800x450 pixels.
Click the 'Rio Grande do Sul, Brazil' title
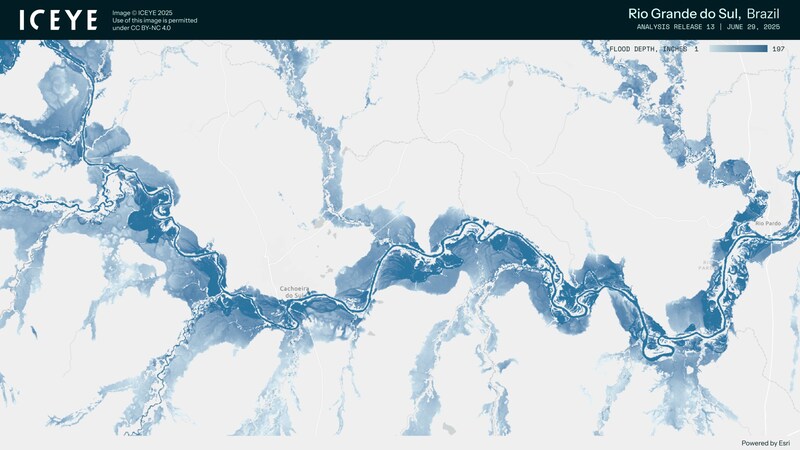pyautogui.click(x=706, y=12)
